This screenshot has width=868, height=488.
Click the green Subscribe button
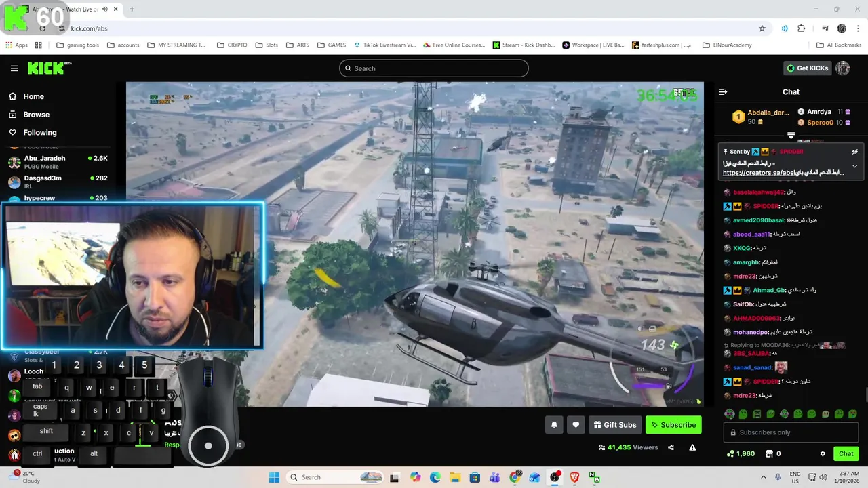673,425
